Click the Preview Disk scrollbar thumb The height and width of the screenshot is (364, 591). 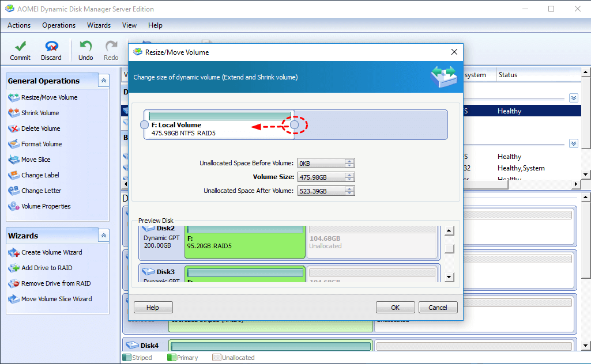(449, 249)
